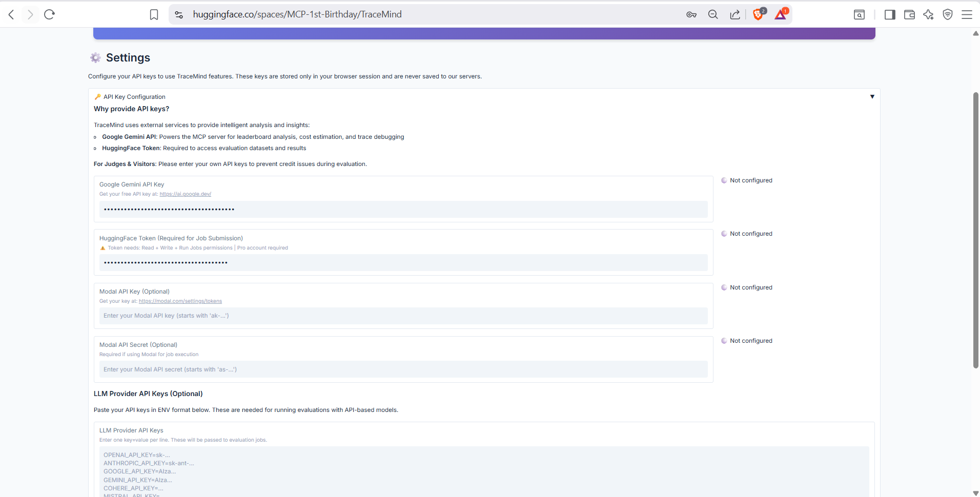Open site settings icon in address bar
This screenshot has height=497, width=980.
pyautogui.click(x=179, y=15)
